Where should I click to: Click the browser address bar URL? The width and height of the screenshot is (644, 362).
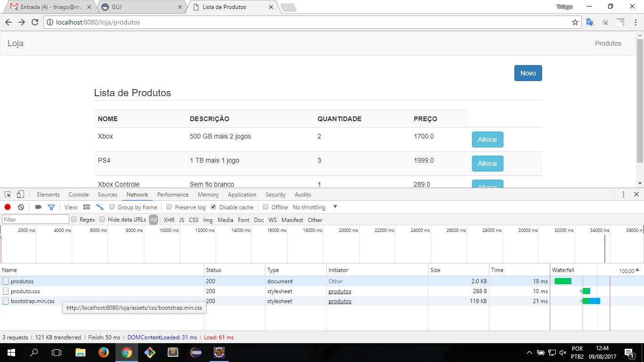coord(98,22)
